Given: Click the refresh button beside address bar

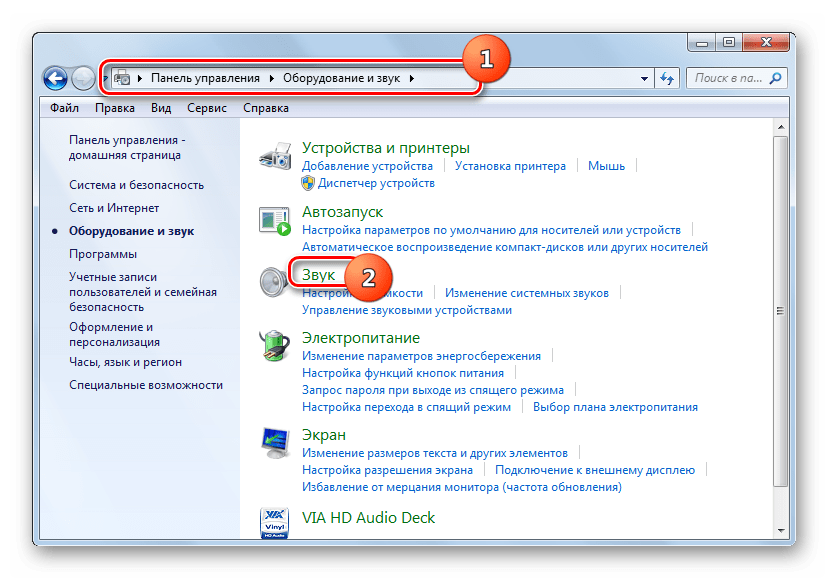Looking at the screenshot, I should [x=667, y=78].
